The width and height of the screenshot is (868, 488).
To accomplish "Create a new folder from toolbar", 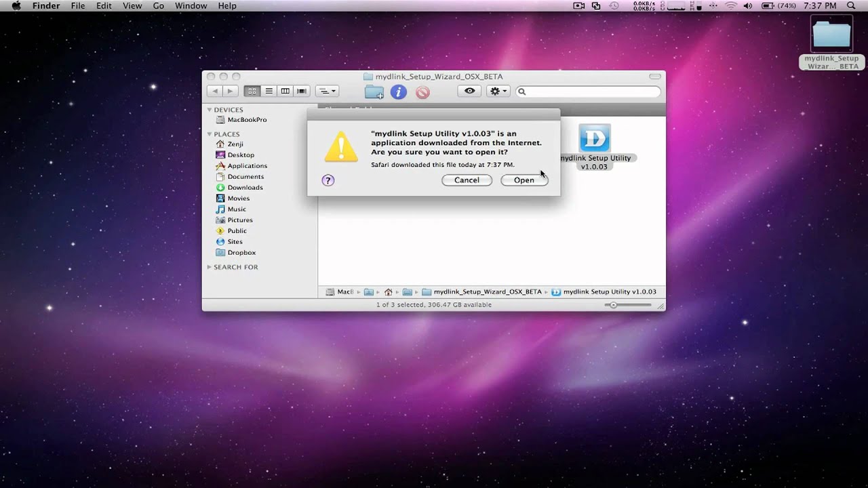I will [x=374, y=91].
